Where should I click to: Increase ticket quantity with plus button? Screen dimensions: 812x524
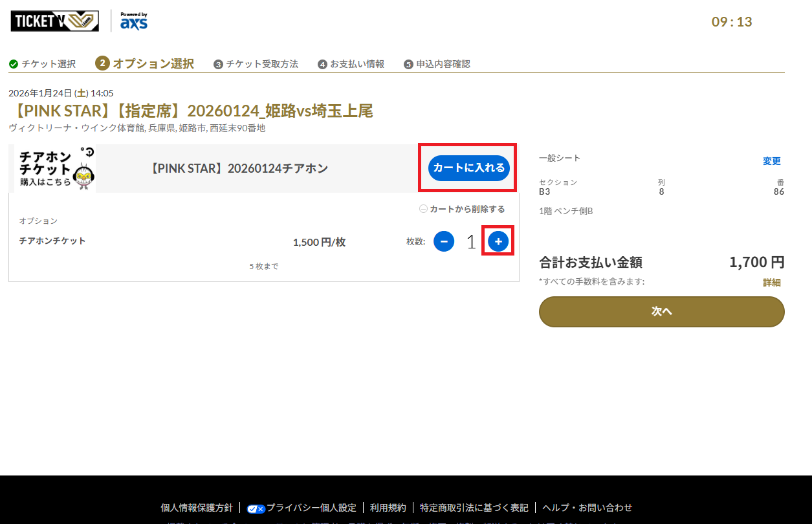(498, 241)
